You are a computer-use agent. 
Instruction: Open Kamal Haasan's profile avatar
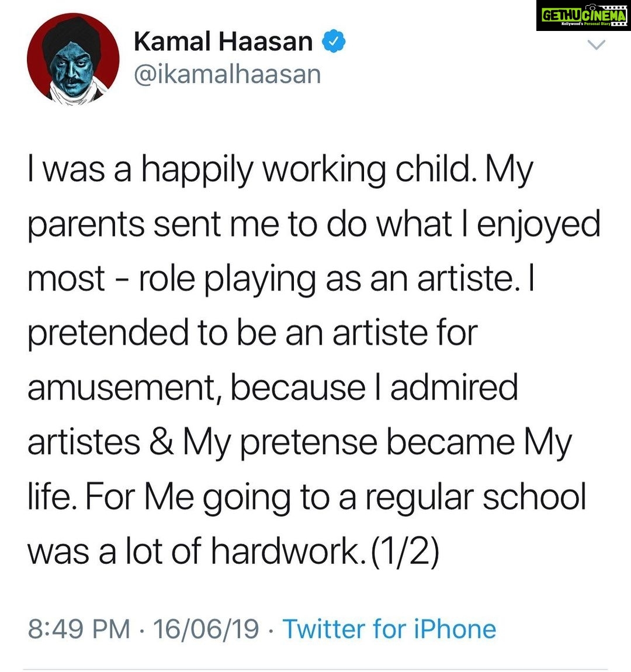(73, 60)
